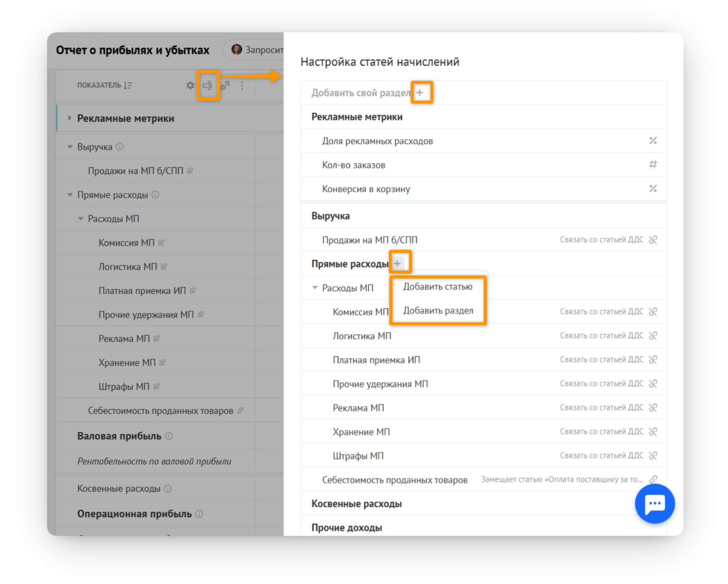The image size is (728, 584).
Task: Click the hash icon for 'Кол-во заказов'
Action: tap(653, 164)
